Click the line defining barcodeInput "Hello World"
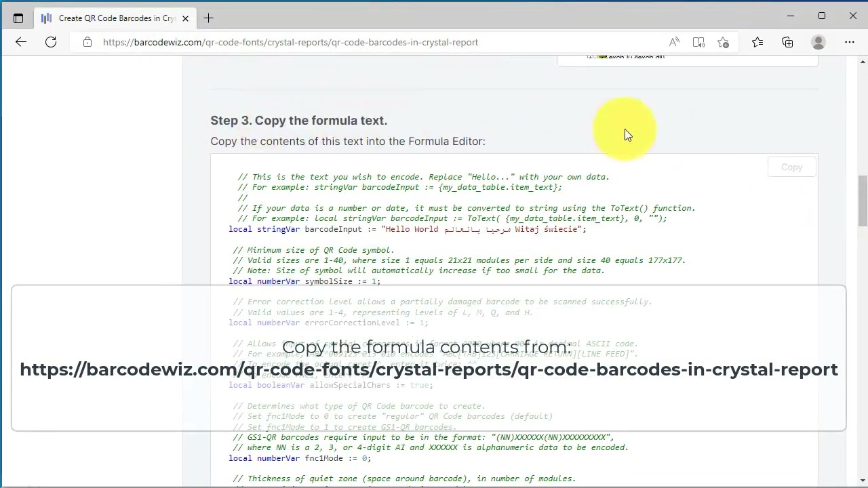The height and width of the screenshot is (488, 868). (x=408, y=229)
